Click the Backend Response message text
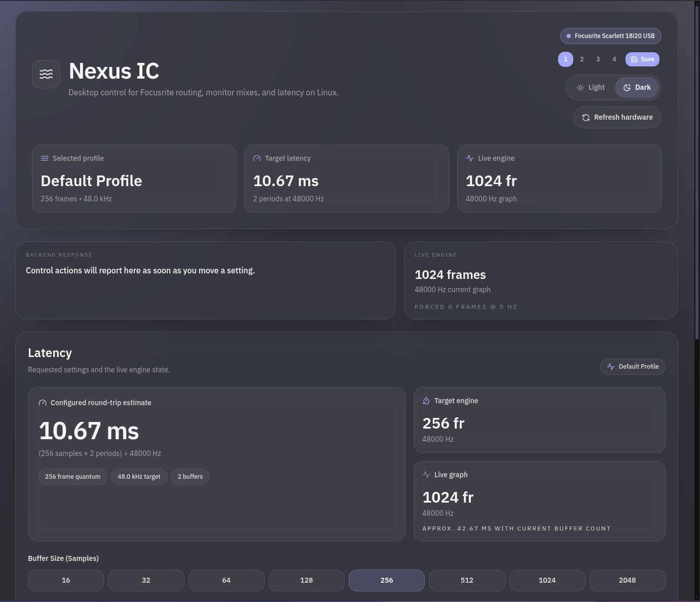Screen dimensions: 700x602 coord(140,271)
